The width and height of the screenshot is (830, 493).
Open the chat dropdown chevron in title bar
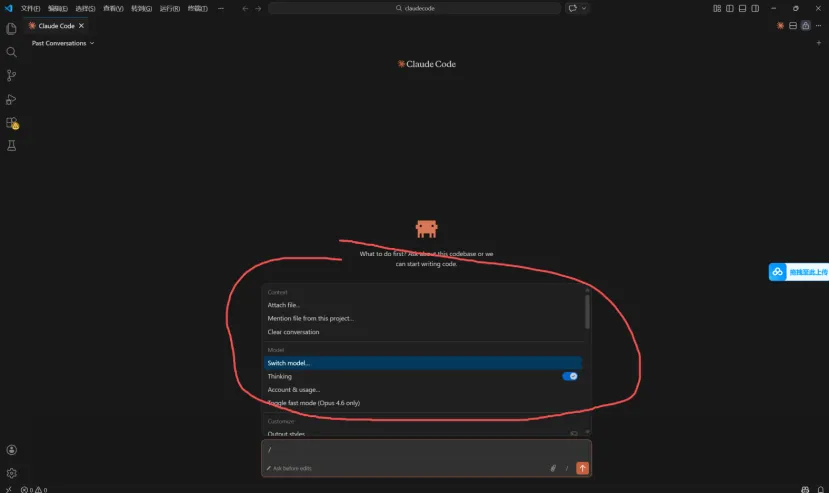click(x=584, y=8)
